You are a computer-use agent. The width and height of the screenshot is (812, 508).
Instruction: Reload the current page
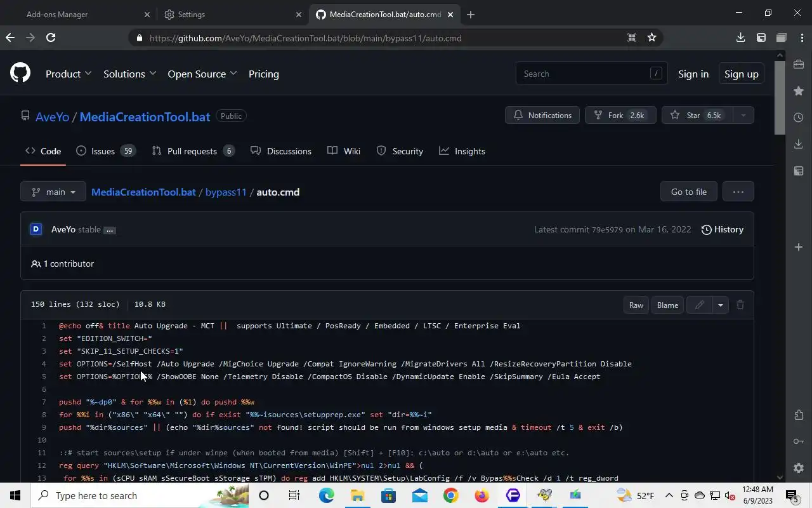click(51, 37)
